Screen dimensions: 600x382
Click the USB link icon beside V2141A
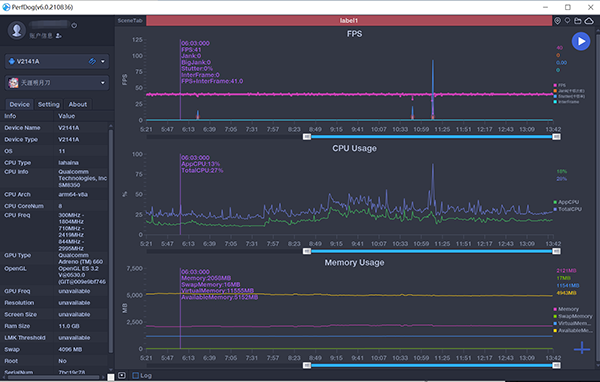click(92, 61)
